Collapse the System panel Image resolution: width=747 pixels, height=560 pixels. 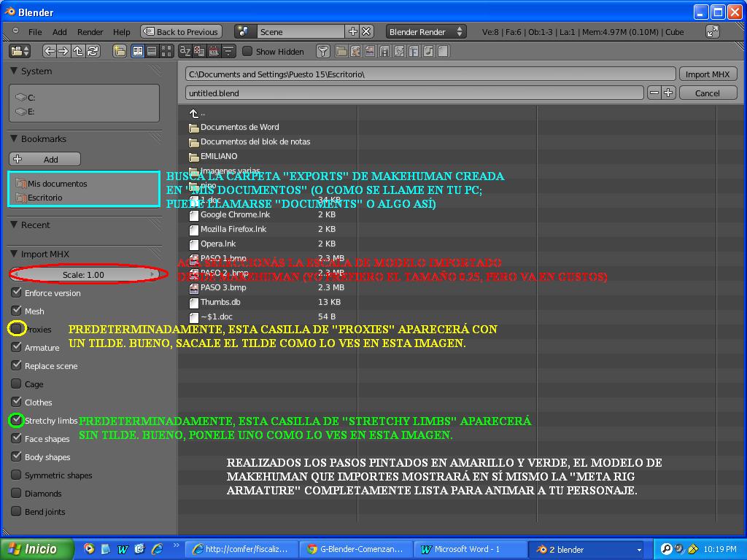click(x=14, y=71)
